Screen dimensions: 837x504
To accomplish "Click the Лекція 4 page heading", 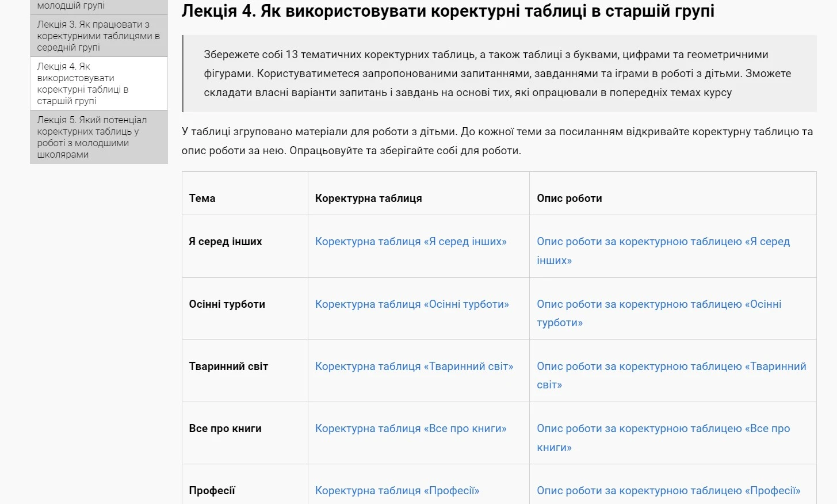I will [448, 10].
